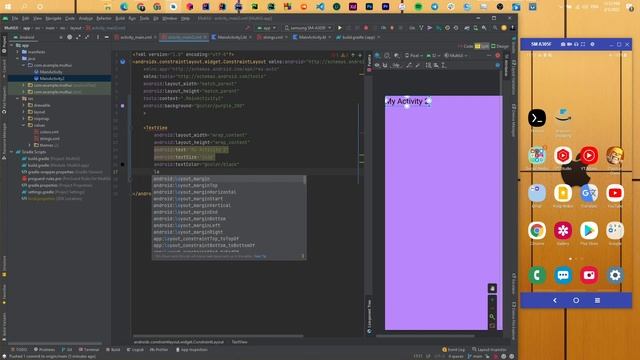Open the terminal app on the phone mirror

click(x=537, y=118)
